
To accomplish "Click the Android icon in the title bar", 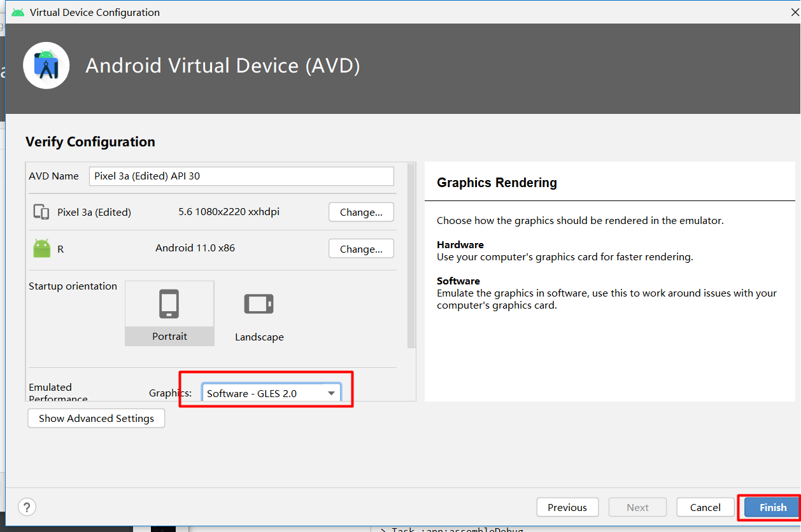I will tap(18, 12).
